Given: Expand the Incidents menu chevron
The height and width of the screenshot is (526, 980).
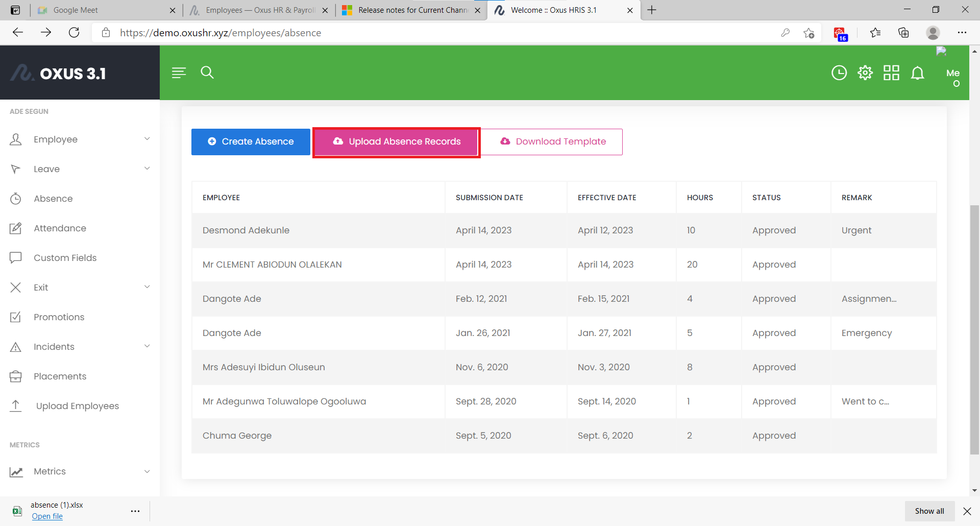Looking at the screenshot, I should [147, 346].
